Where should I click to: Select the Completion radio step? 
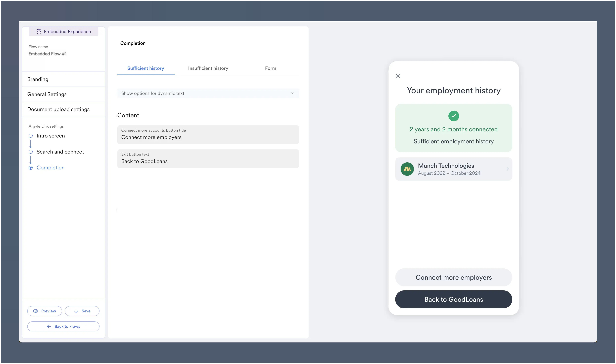31,168
